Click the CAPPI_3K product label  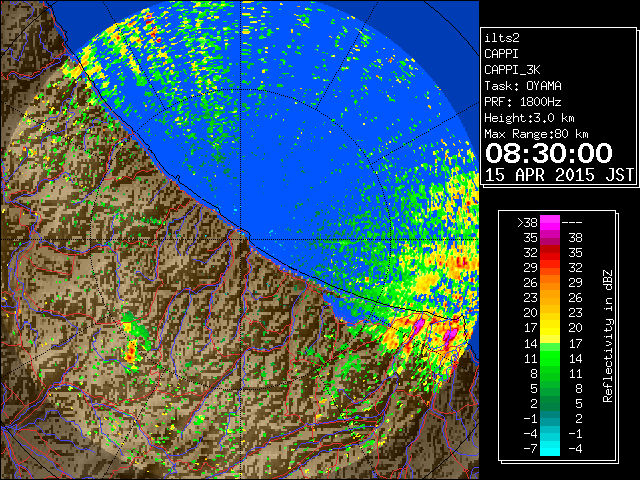click(512, 70)
